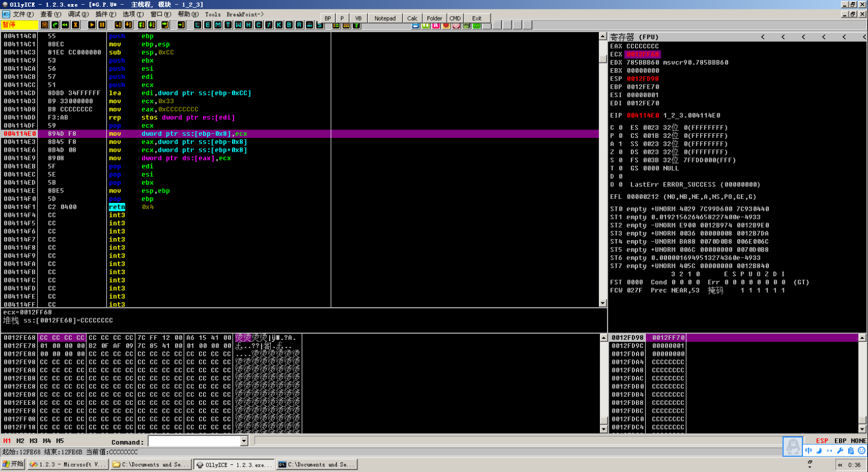
Task: Open Breakpoints window via B icon
Action: click(x=289, y=25)
